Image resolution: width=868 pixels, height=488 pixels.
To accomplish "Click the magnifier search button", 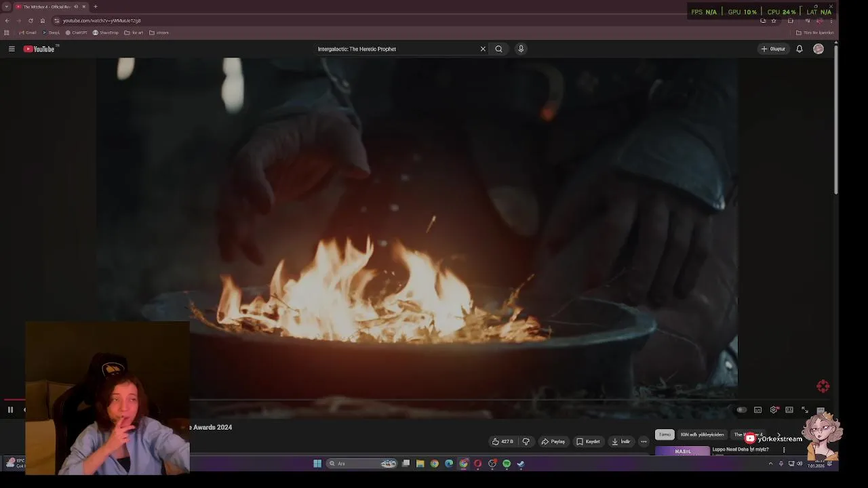I will point(498,49).
